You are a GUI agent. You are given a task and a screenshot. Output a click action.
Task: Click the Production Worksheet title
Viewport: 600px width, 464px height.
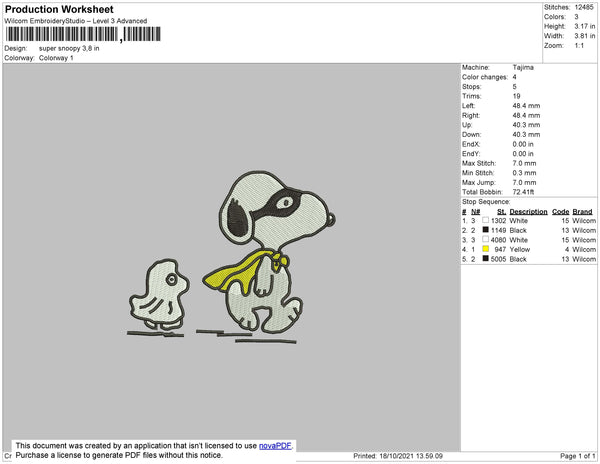click(x=59, y=9)
